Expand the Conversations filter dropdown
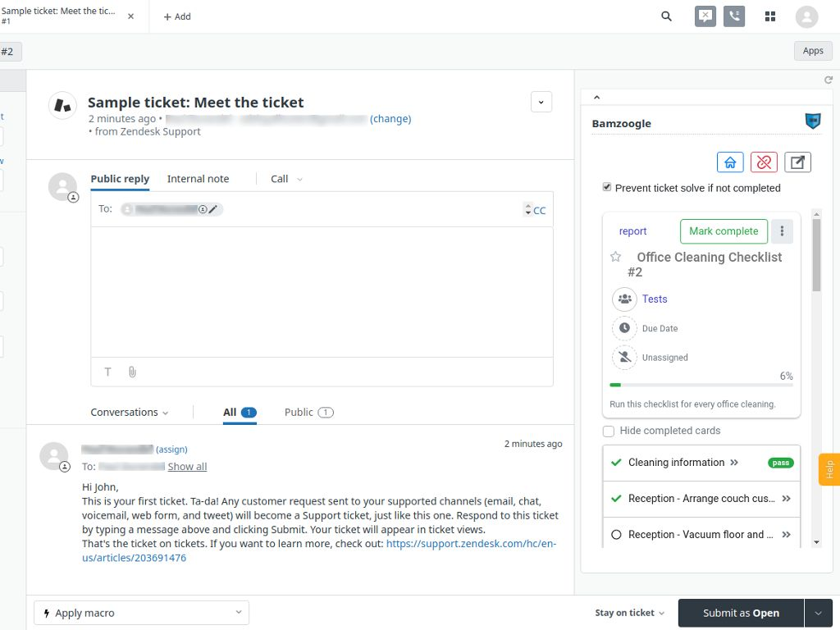Screen dimensions: 840x630 (x=130, y=413)
